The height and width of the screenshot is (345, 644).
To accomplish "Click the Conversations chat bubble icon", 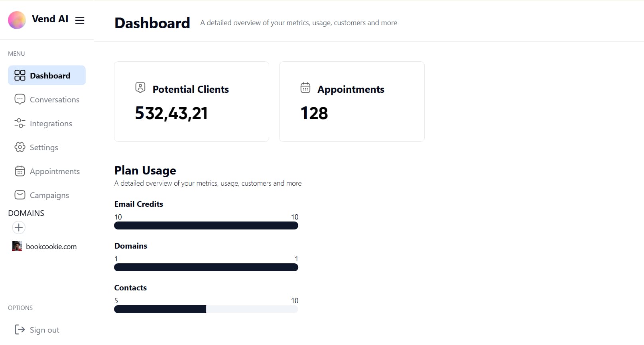I will (20, 99).
